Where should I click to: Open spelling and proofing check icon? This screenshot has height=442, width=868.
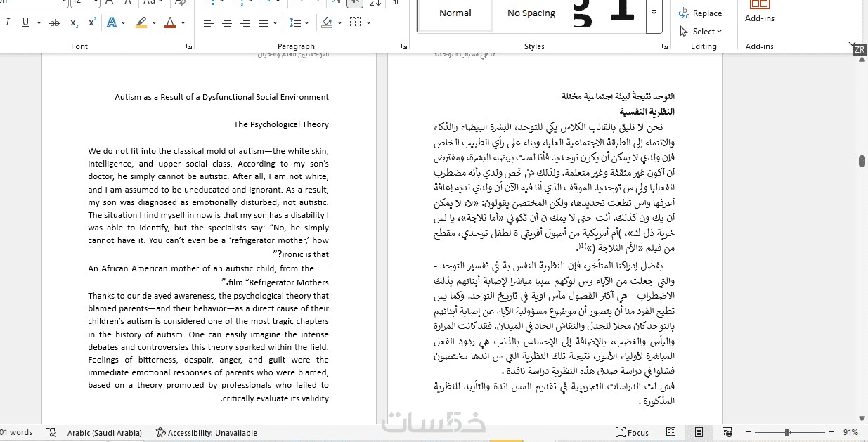click(x=50, y=433)
